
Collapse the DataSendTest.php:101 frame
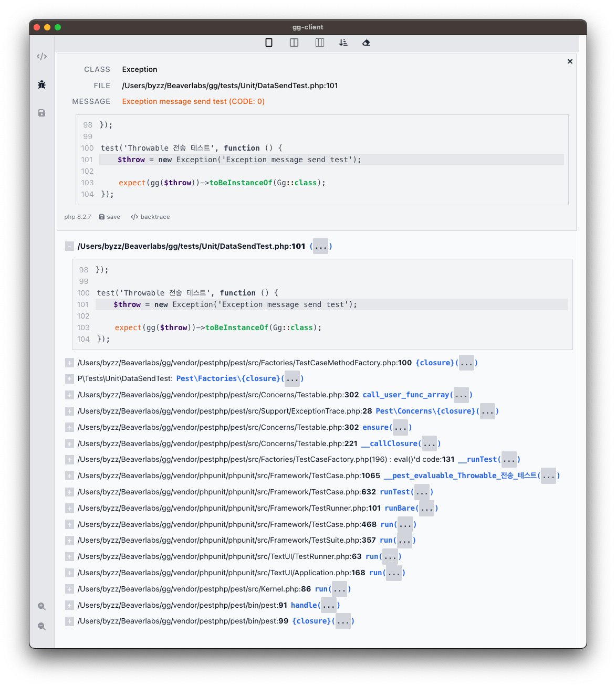pos(69,246)
